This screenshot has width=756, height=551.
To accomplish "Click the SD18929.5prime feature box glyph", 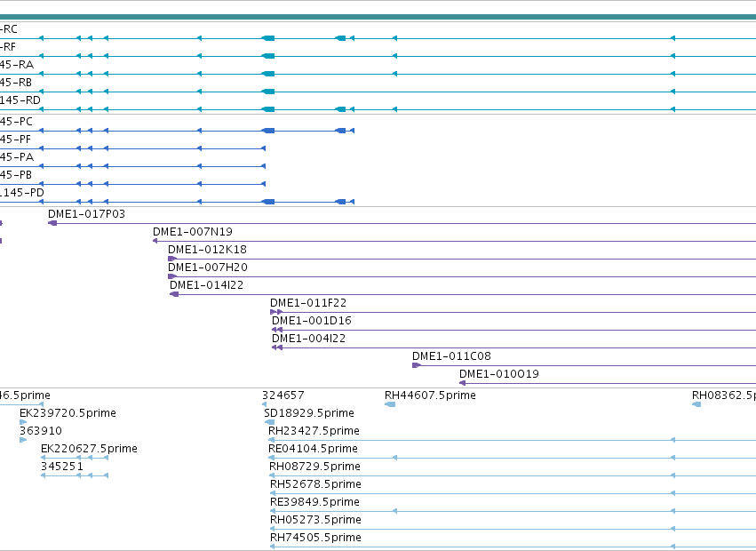I will 269,422.
